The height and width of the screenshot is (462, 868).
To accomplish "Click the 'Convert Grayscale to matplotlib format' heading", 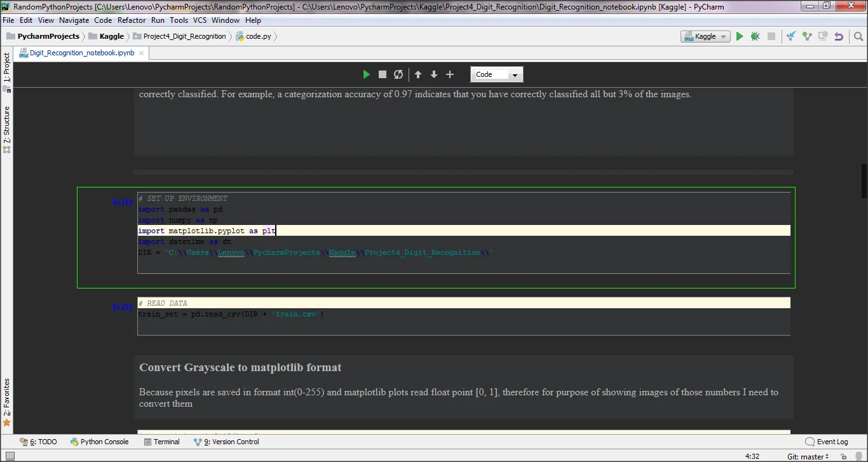I will 240,367.
